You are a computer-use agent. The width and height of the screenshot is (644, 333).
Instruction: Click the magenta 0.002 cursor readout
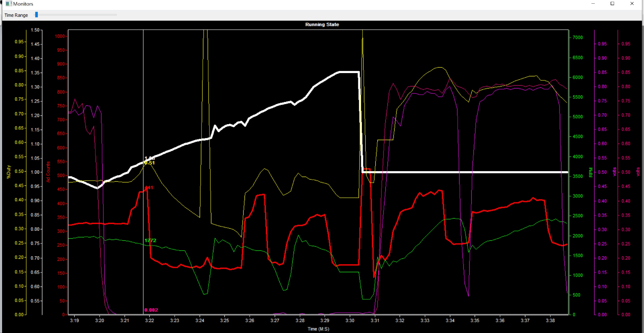[x=151, y=310]
